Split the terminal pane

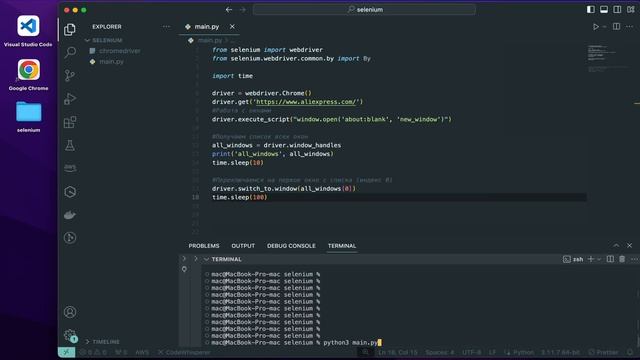point(610,259)
